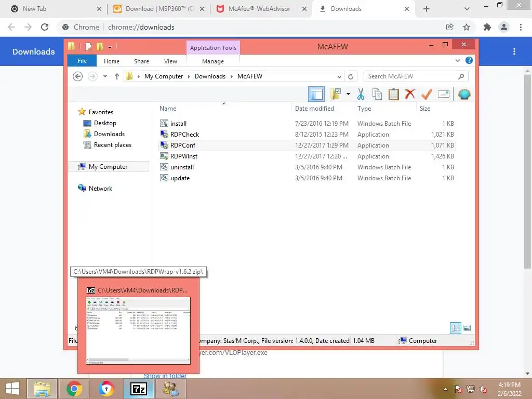Click the 7-Zip window preview thumbnail

[138, 330]
